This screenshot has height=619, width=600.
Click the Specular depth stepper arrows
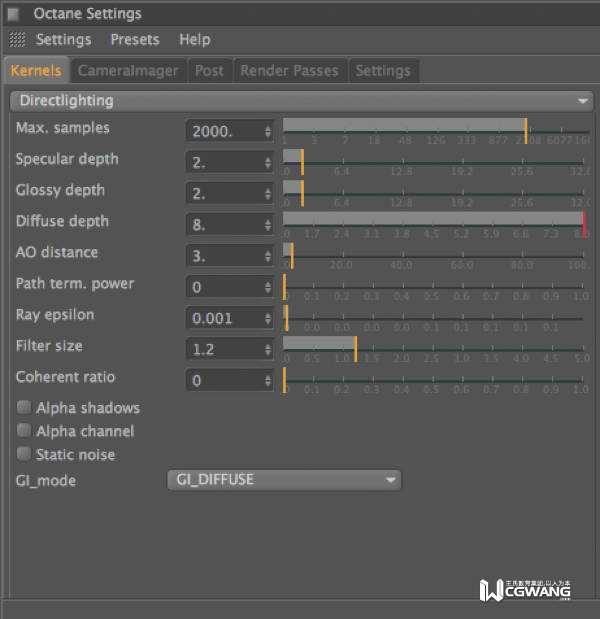coord(268,163)
